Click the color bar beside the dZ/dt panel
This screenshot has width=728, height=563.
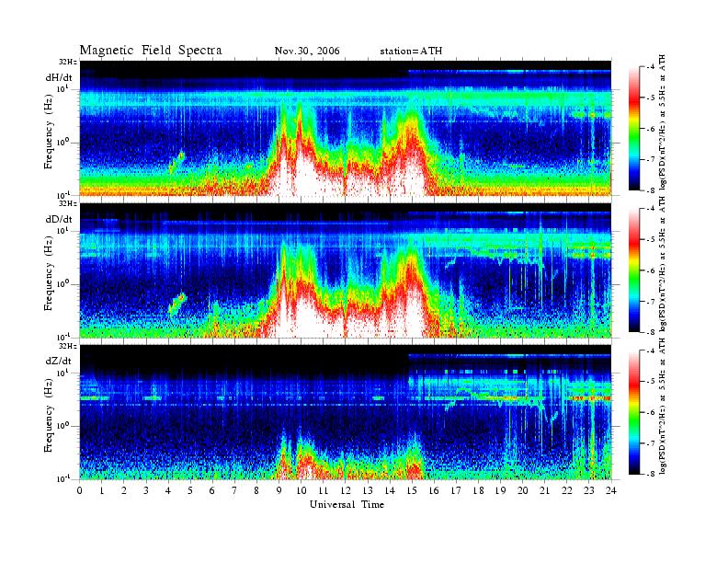[x=634, y=412]
